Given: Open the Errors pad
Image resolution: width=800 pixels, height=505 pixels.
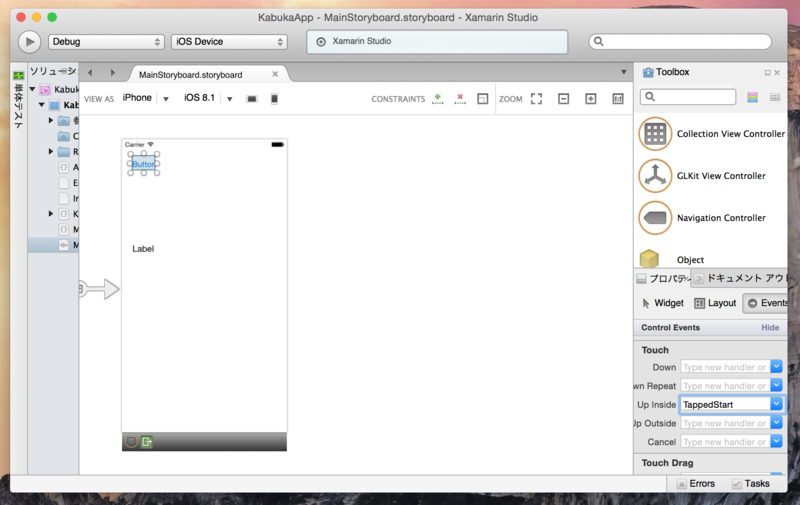Looking at the screenshot, I should coord(696,484).
